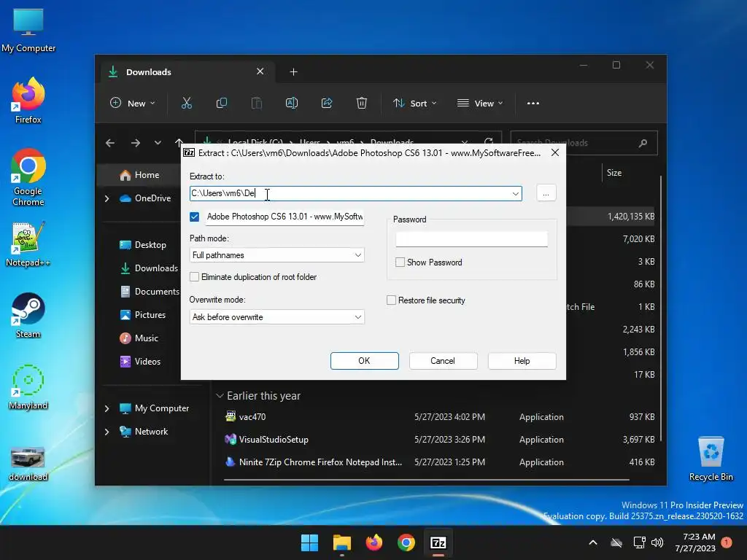Select Videos in the navigation pane
This screenshot has width=747, height=560.
coord(140,362)
